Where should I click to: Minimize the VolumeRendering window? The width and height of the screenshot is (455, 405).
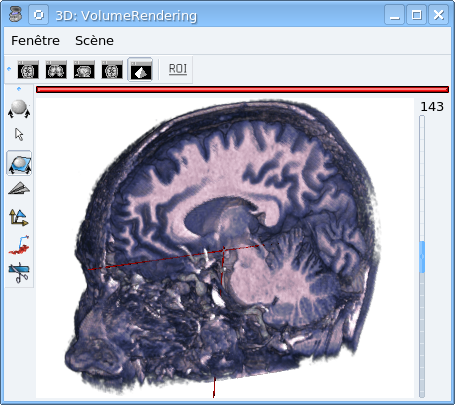[395, 15]
